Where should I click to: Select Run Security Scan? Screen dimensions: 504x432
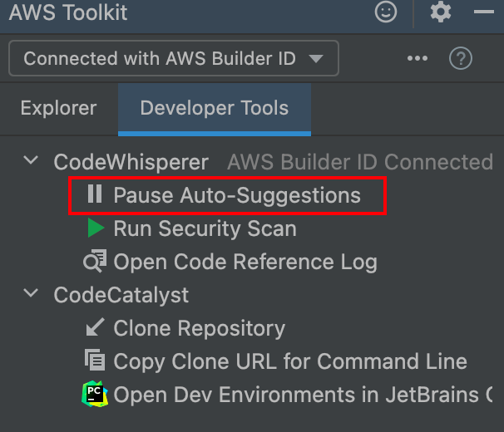tap(205, 228)
